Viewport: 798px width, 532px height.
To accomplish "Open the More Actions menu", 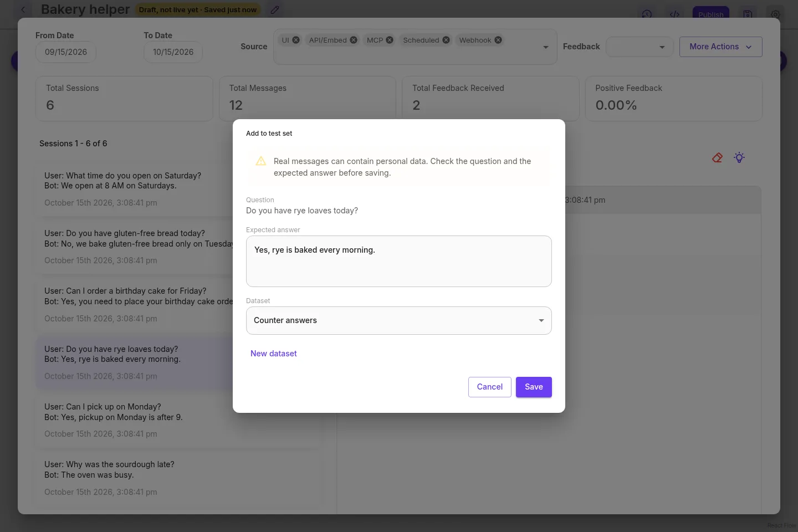I will click(x=720, y=47).
